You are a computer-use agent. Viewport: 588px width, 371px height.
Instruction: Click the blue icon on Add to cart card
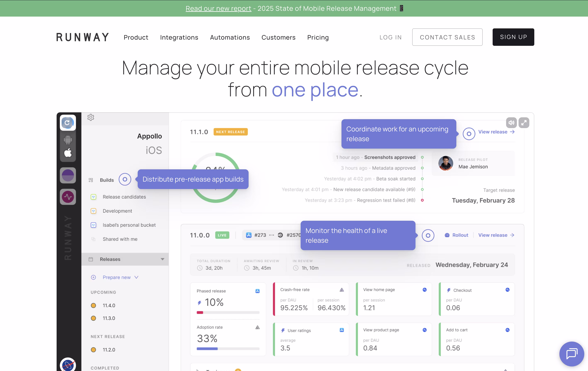507,330
